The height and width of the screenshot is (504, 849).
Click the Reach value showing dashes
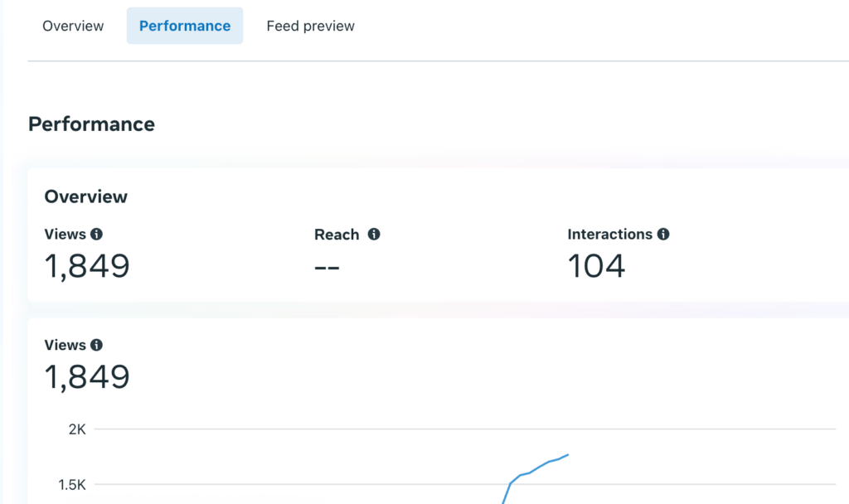(x=327, y=267)
